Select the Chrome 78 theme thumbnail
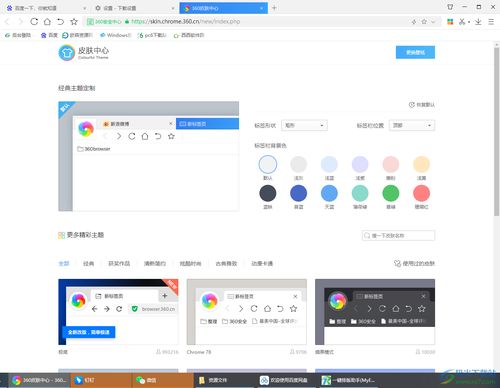The width and height of the screenshot is (500, 388). [x=247, y=312]
